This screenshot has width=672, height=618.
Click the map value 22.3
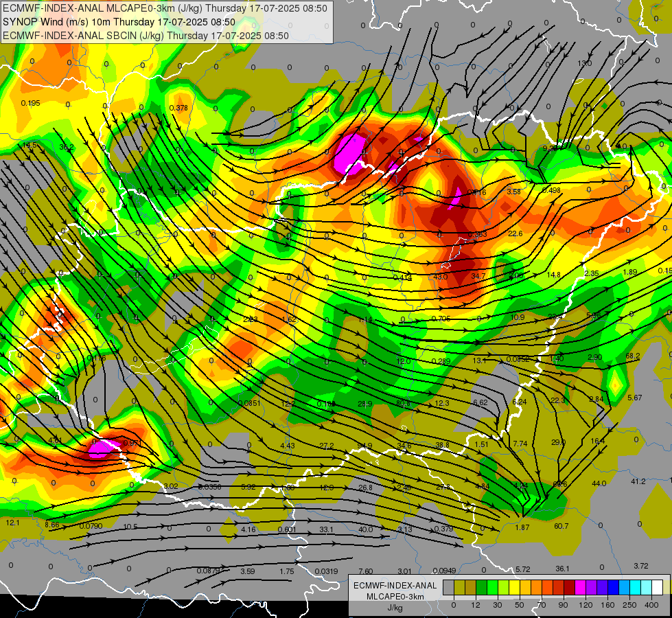[558, 400]
